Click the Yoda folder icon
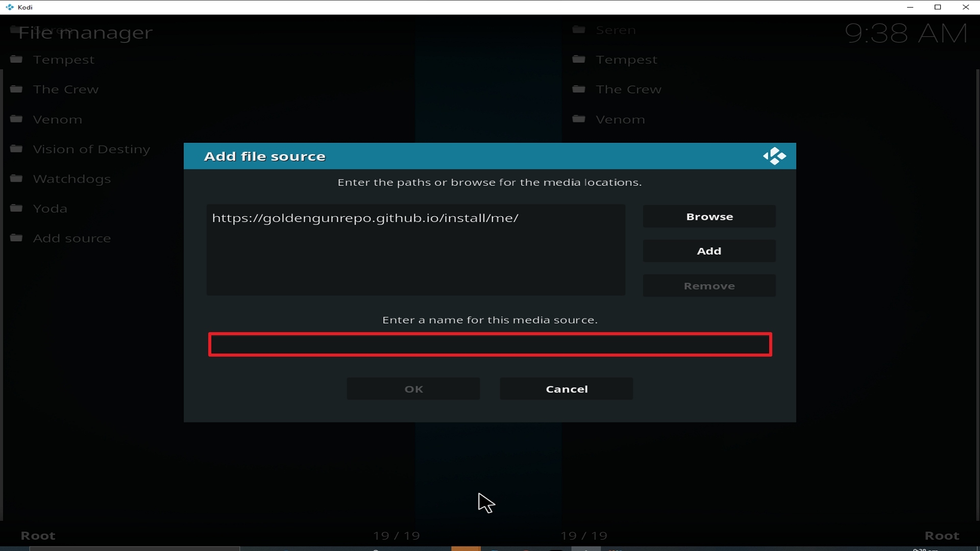Image resolution: width=980 pixels, height=551 pixels. [x=16, y=208]
